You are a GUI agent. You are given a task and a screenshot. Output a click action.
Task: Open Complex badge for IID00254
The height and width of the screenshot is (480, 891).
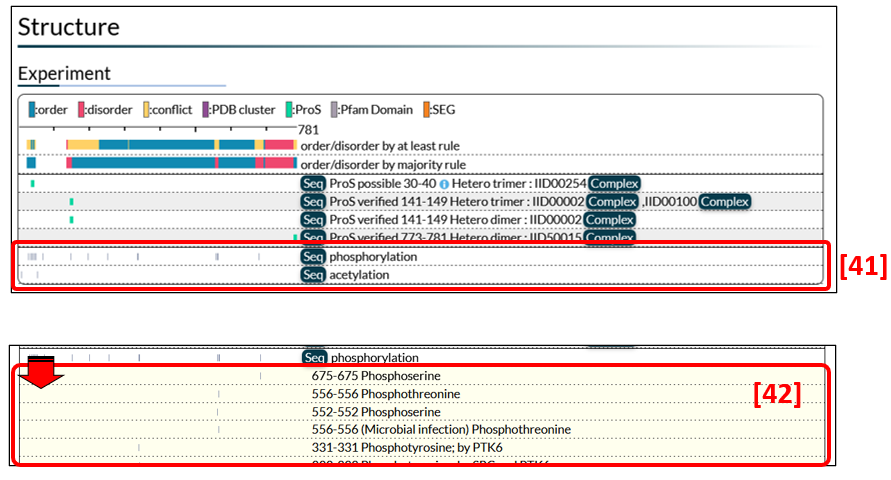click(613, 184)
